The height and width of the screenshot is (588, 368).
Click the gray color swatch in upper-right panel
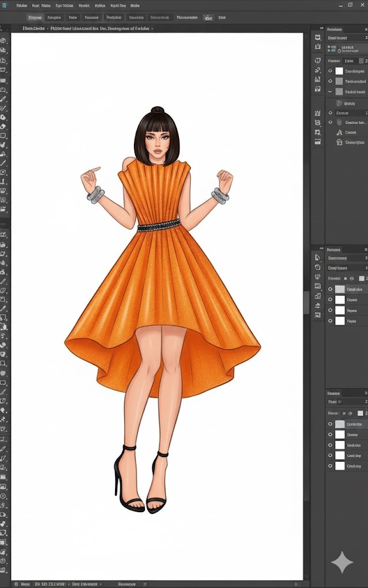point(362,60)
